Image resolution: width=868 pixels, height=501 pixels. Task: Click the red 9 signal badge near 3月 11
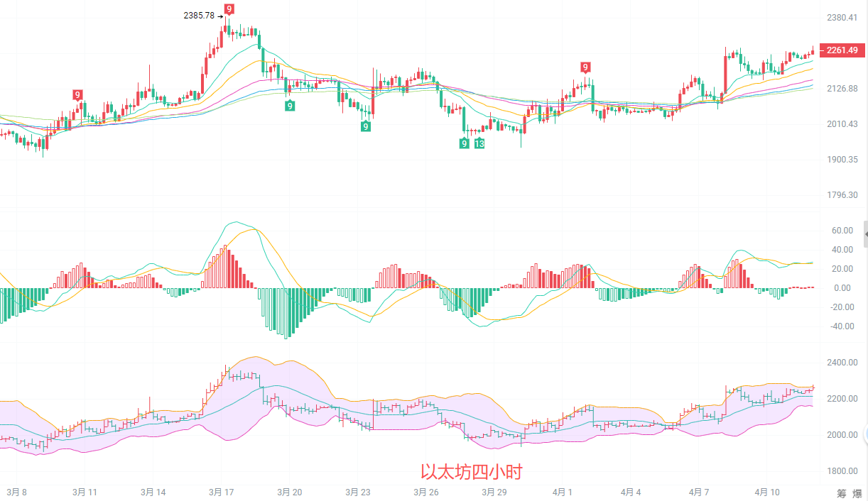77,95
